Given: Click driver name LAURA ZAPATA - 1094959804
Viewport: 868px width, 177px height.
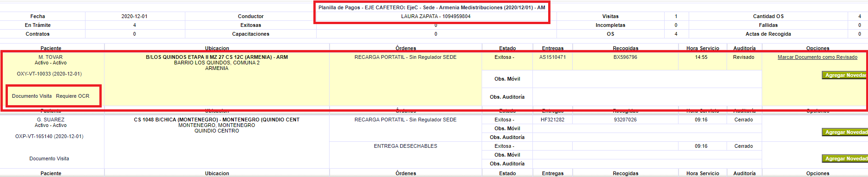Looking at the screenshot, I should 436,16.
